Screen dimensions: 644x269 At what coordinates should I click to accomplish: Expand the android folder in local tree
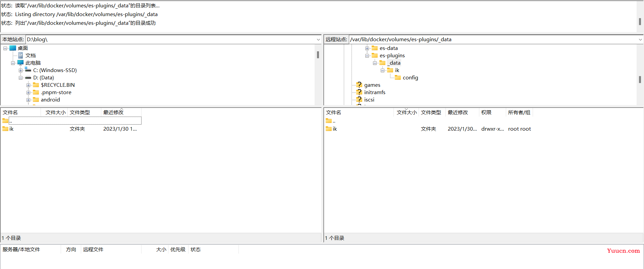(x=29, y=100)
